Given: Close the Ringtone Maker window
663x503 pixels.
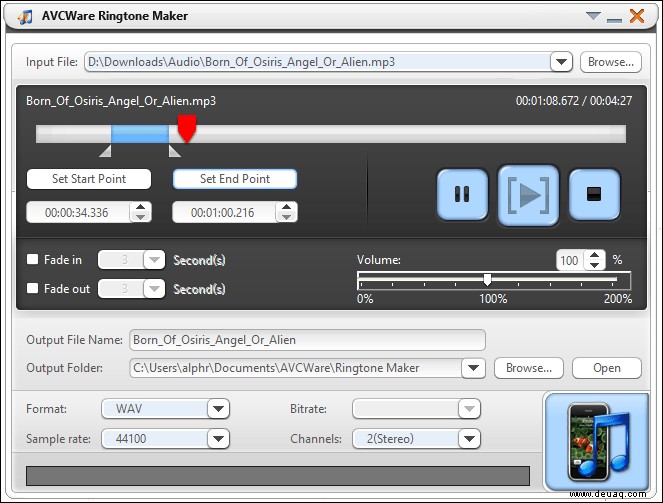Looking at the screenshot, I should click(637, 16).
